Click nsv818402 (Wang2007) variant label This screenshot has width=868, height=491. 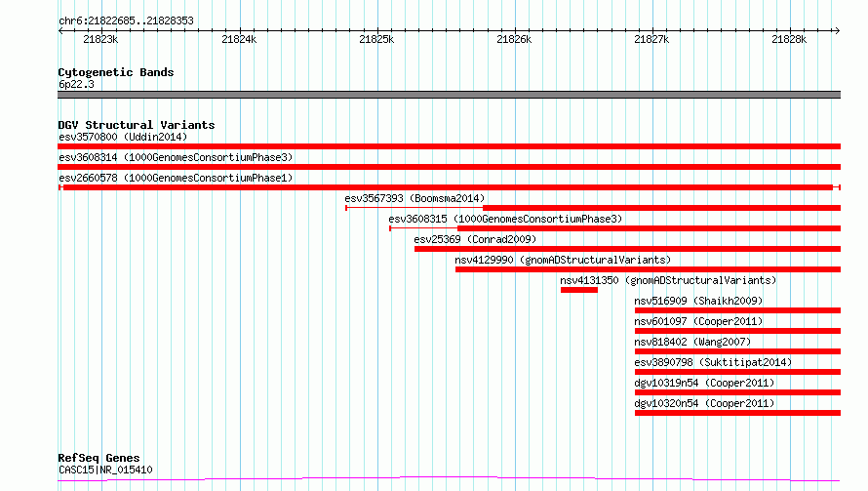[x=692, y=342]
